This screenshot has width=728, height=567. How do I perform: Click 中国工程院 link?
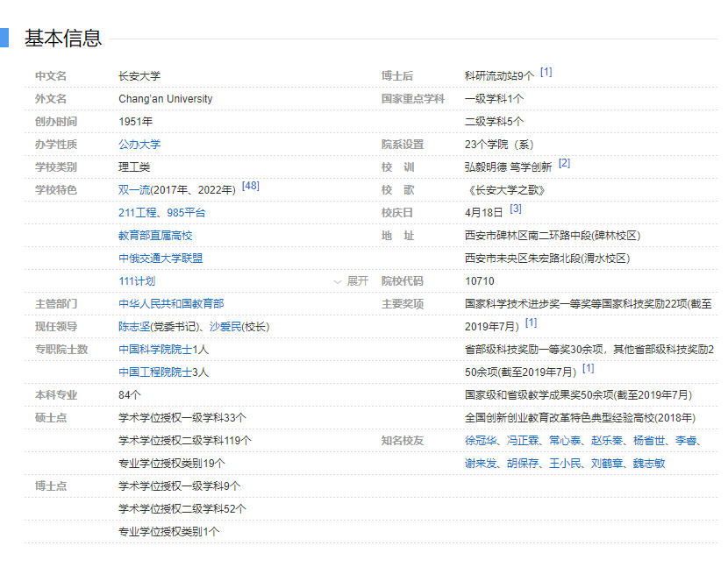[145, 372]
